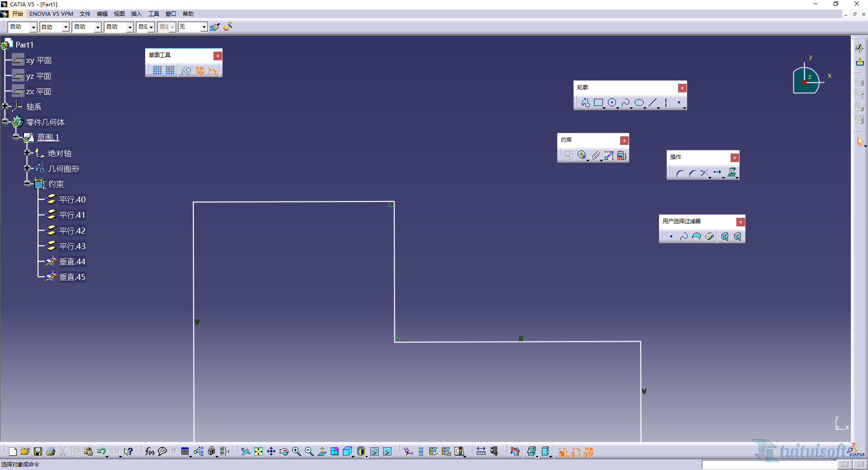Viewport: 868px width, 470px height.
Task: Select the Line tool in 轮廓 toolbar
Action: (652, 103)
